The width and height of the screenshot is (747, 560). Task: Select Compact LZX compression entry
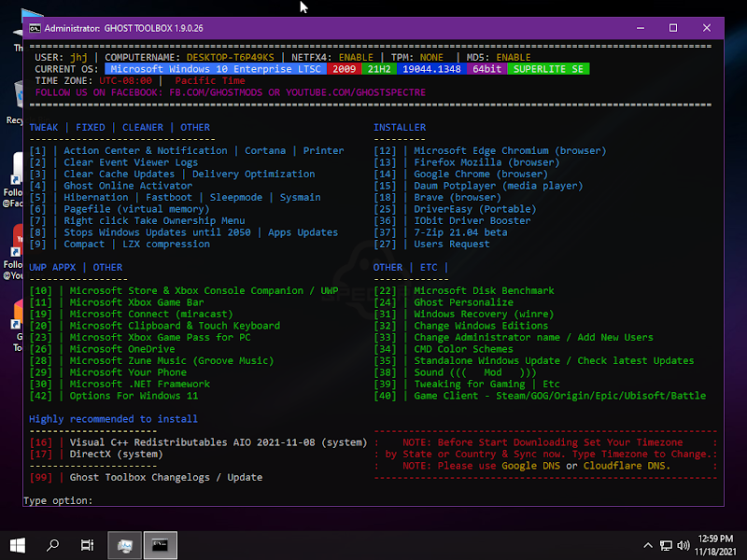(136, 244)
